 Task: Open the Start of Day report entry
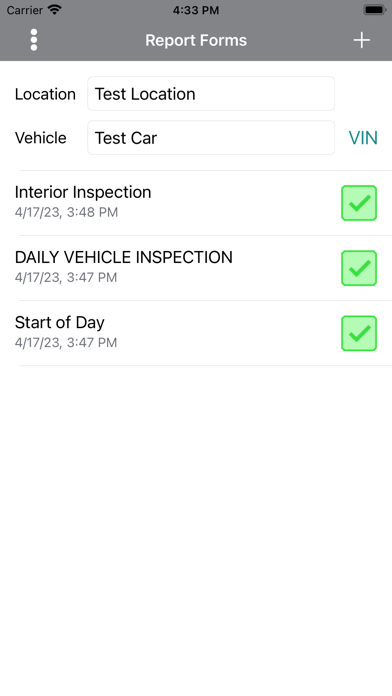(196, 333)
